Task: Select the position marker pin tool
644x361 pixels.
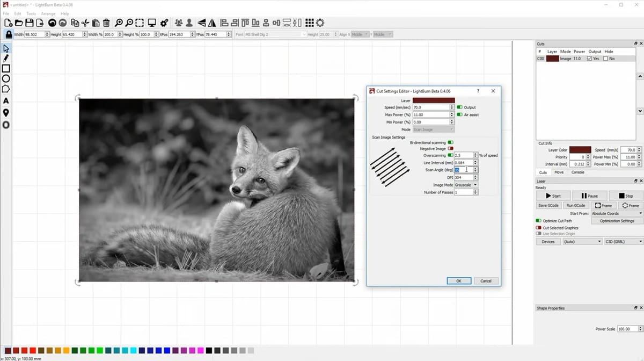Action: click(6, 113)
